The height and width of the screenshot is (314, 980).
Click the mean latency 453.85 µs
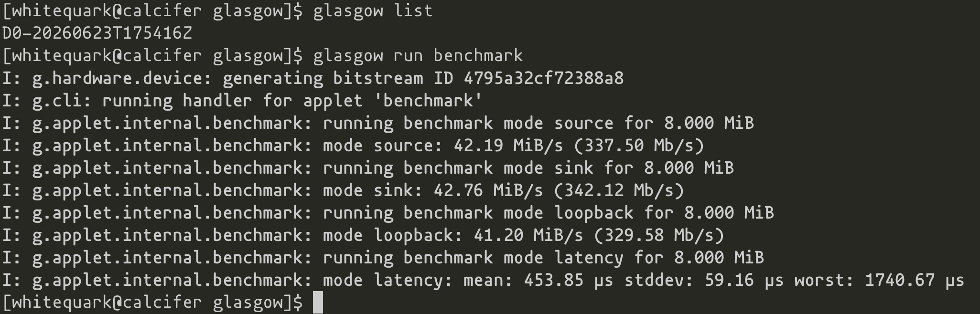(569, 280)
